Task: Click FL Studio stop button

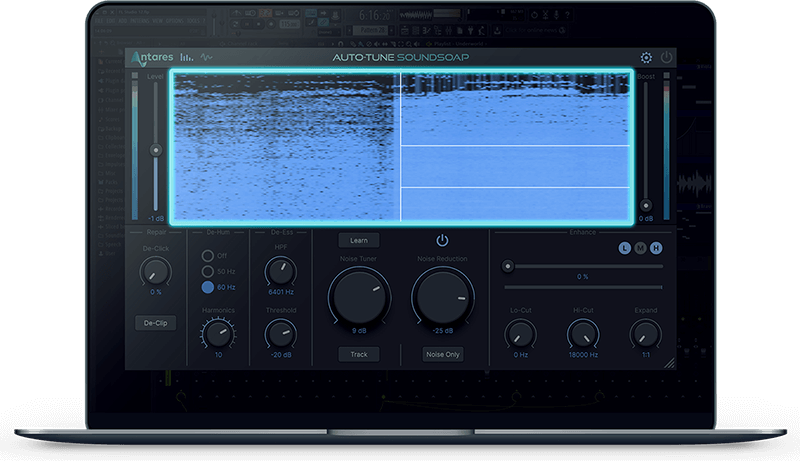Action: (x=259, y=24)
